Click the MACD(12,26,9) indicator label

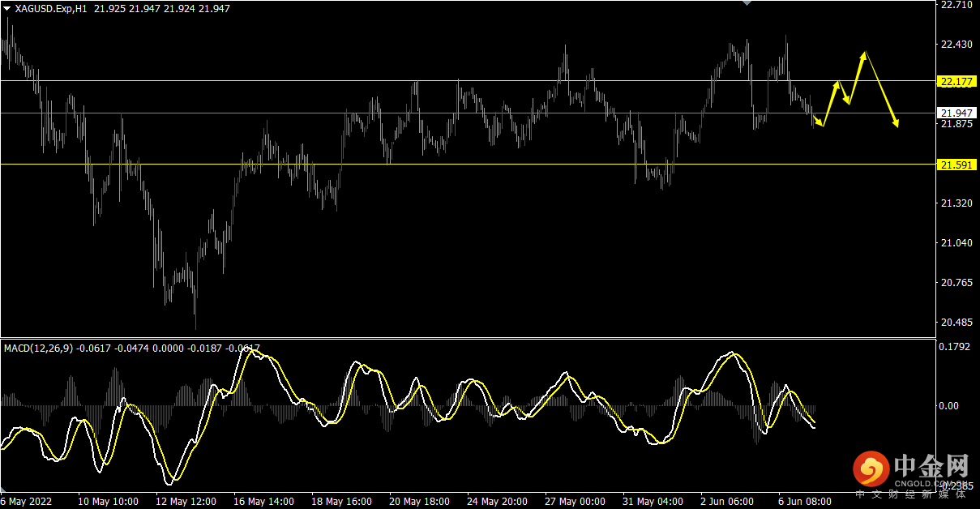tap(39, 348)
